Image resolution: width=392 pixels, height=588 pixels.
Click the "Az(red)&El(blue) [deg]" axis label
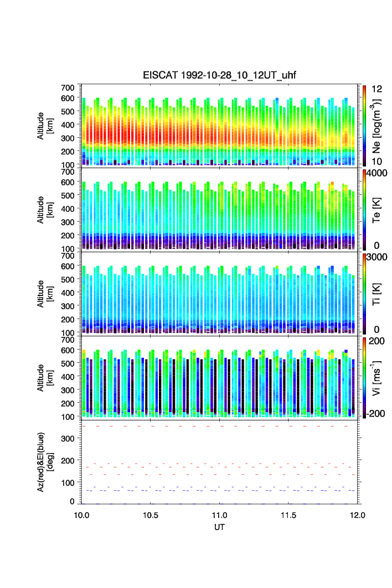[x=45, y=462]
